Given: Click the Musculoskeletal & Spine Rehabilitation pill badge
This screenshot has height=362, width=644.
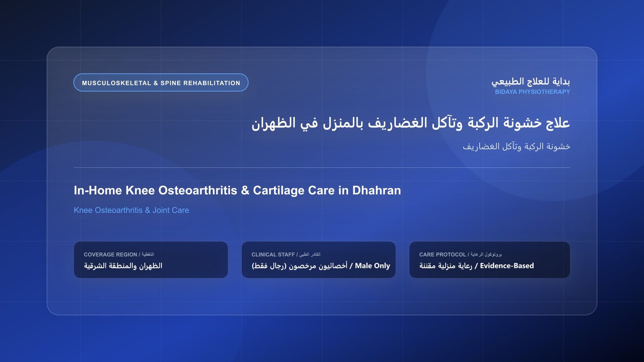Looking at the screenshot, I should (x=161, y=82).
